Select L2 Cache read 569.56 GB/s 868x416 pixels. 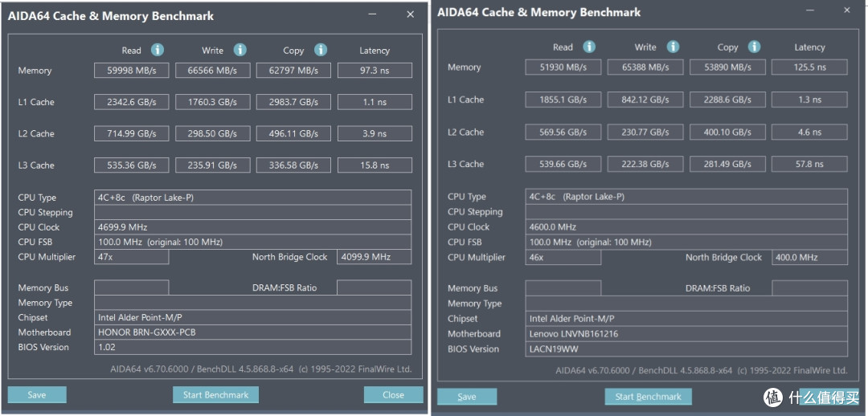coord(563,133)
